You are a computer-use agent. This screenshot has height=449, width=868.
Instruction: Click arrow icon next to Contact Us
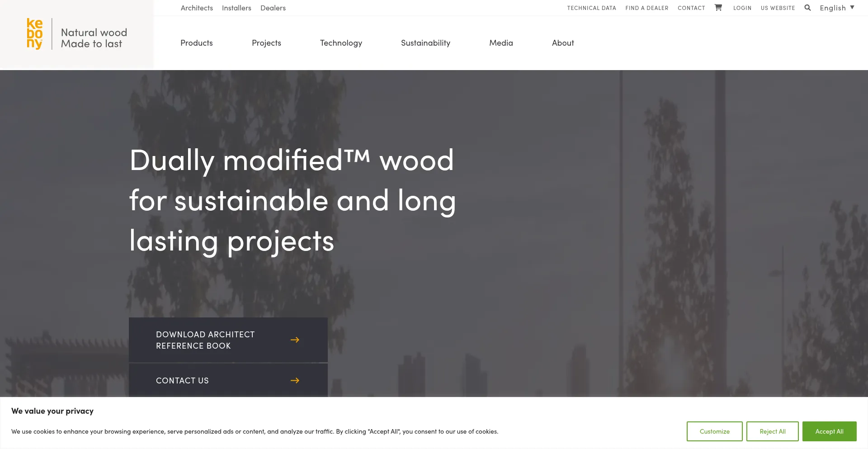tap(295, 380)
